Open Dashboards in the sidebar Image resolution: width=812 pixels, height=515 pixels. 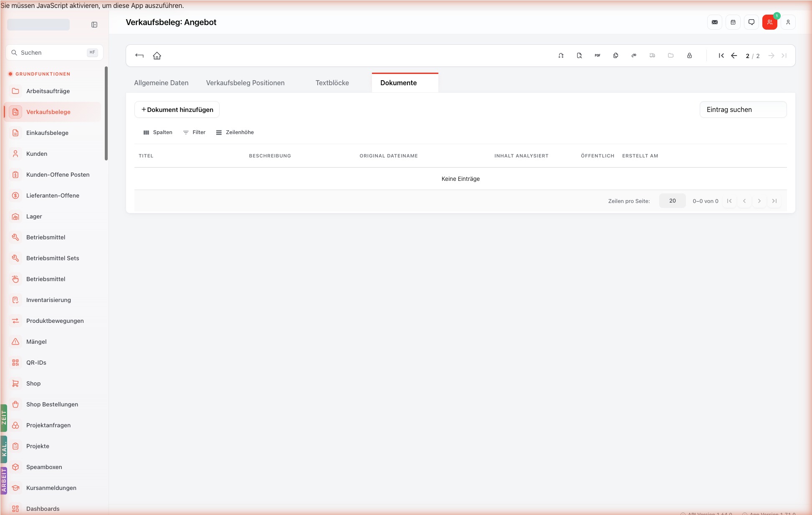[x=53, y=509]
